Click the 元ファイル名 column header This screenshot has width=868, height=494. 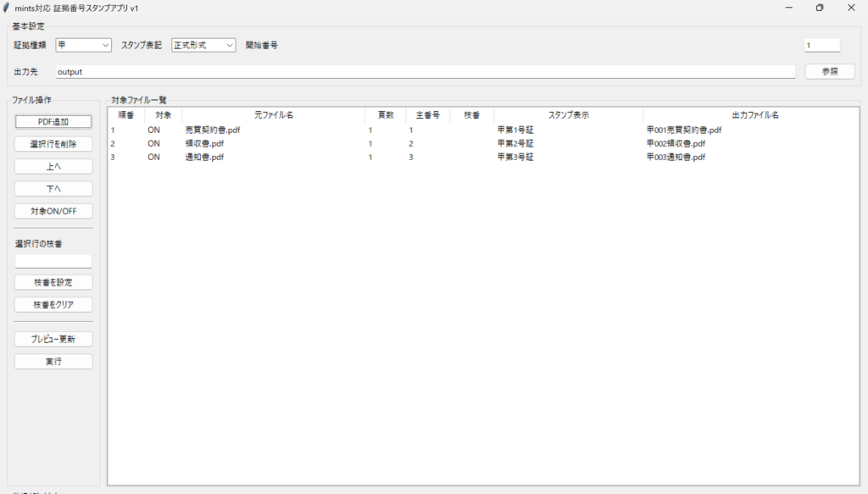(x=273, y=114)
